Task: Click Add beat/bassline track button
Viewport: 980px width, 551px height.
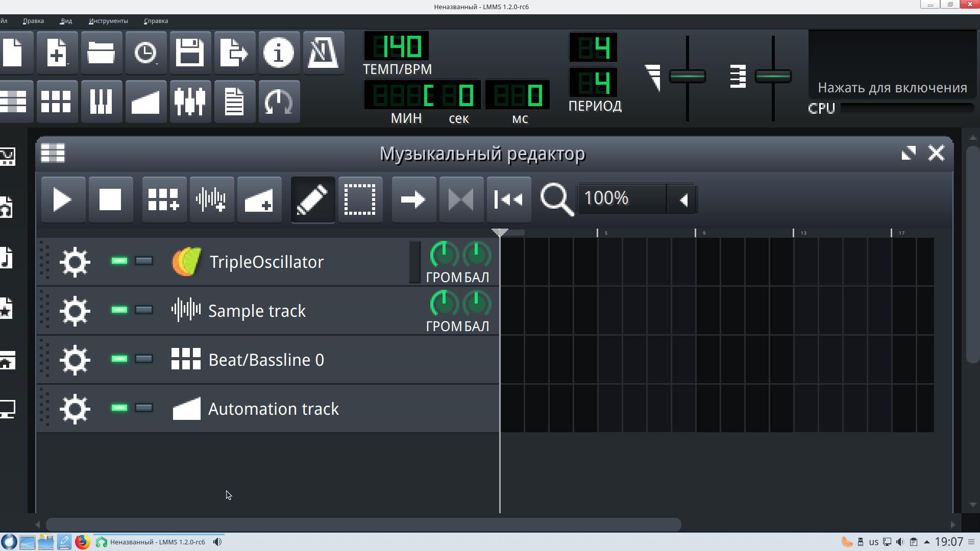Action: [164, 199]
